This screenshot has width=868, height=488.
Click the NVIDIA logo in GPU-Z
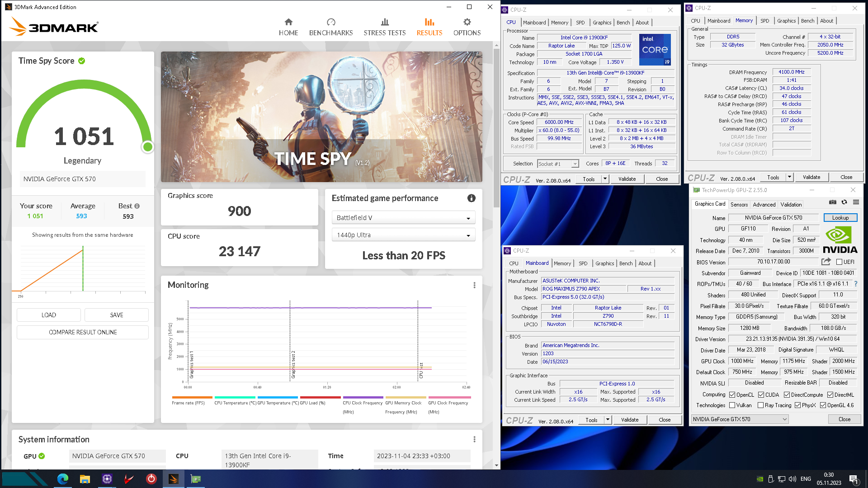click(840, 240)
